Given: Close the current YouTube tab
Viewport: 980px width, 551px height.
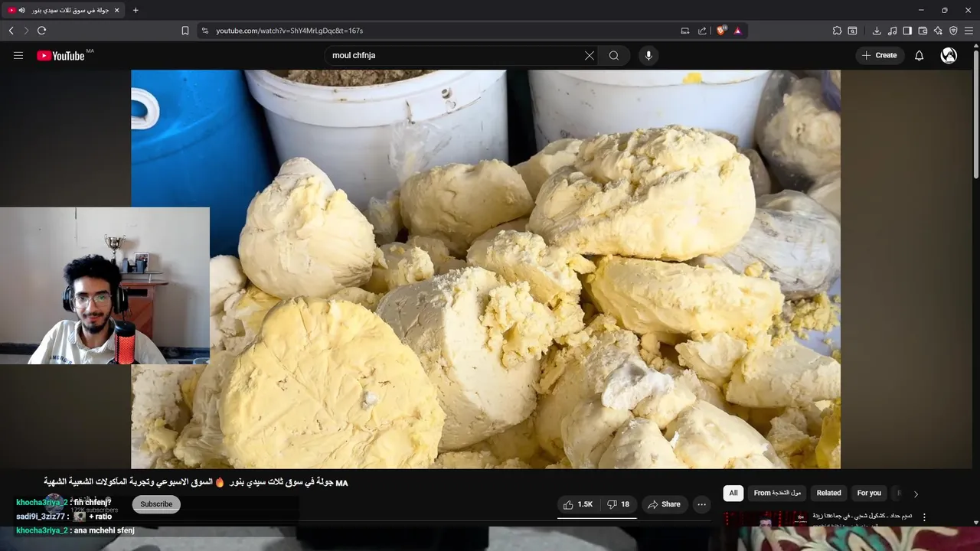Looking at the screenshot, I should coord(116,10).
